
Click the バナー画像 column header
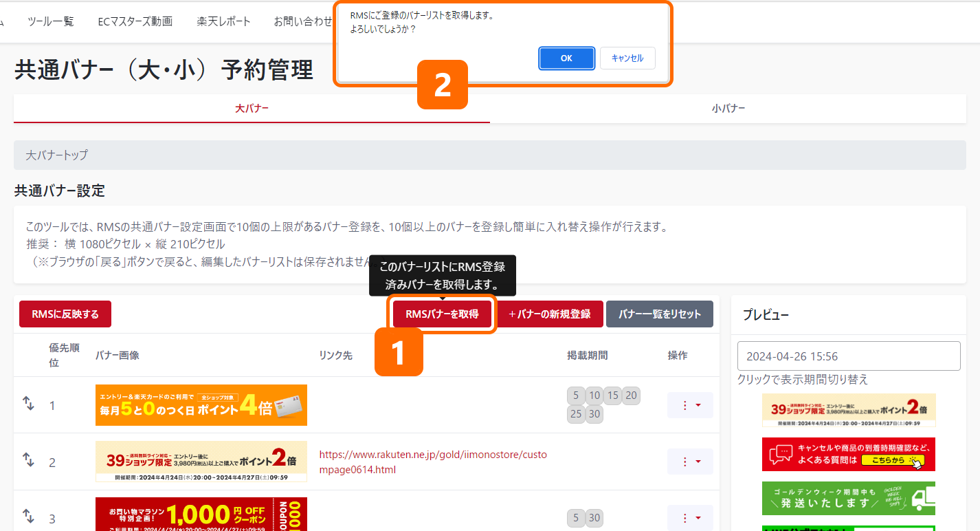[118, 356]
